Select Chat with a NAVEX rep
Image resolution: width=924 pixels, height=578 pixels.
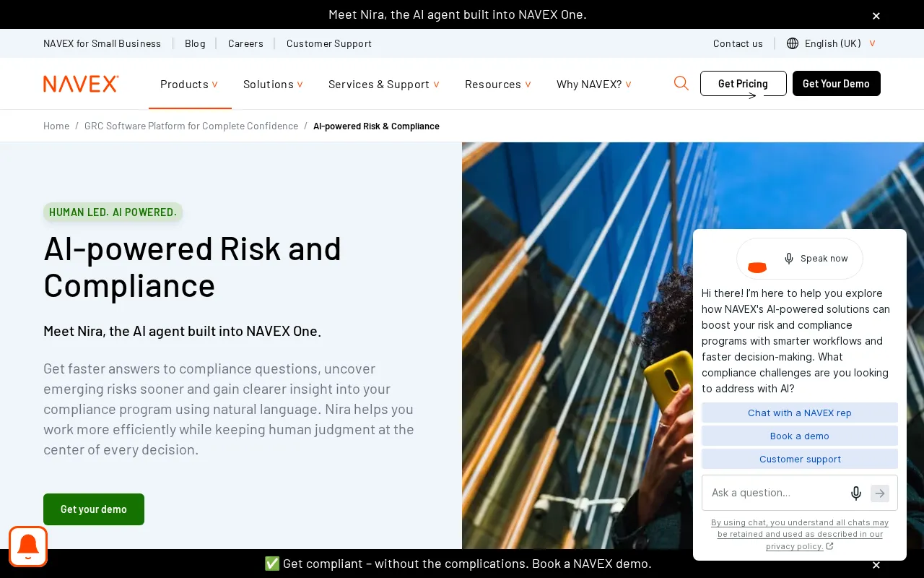click(x=800, y=413)
